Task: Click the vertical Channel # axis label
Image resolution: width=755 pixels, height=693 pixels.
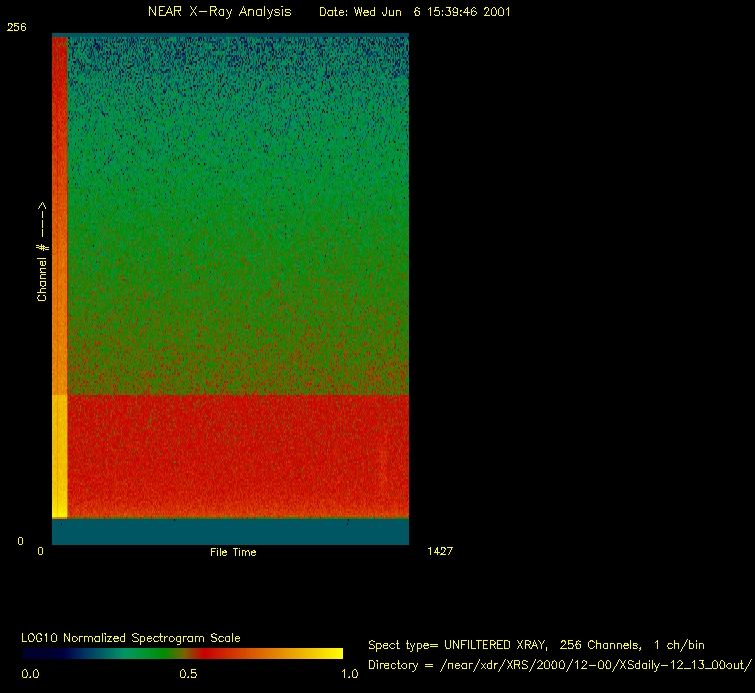Action: (43, 252)
